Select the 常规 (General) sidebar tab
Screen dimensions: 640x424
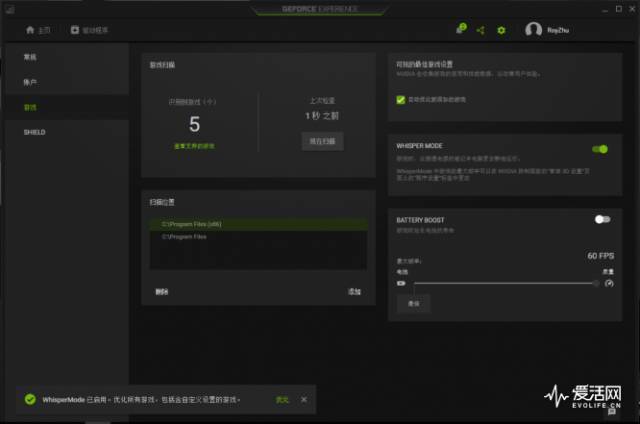pos(30,56)
